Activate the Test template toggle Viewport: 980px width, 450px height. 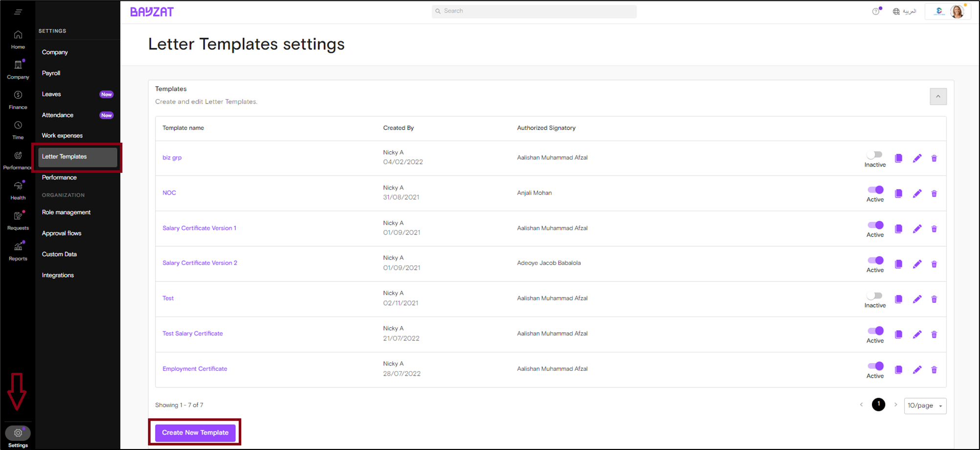coord(874,296)
